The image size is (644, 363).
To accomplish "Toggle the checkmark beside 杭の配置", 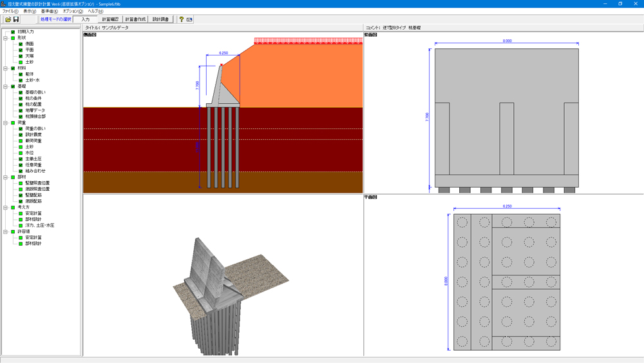I will [21, 104].
